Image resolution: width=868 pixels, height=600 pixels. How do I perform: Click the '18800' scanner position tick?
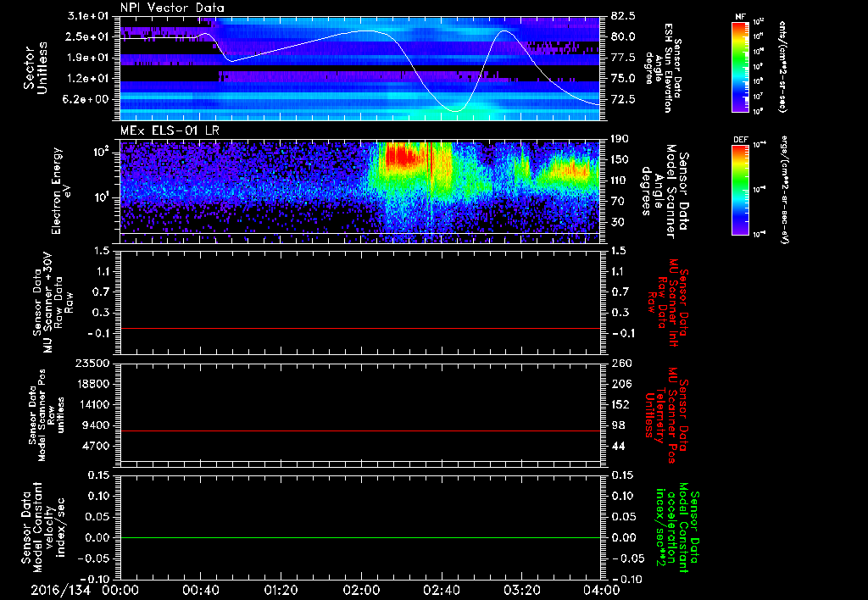point(93,384)
